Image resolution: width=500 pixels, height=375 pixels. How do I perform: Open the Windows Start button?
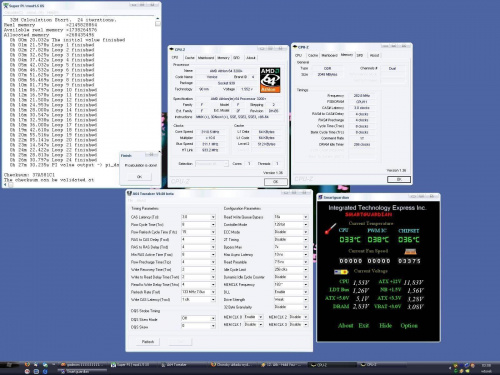pos(9,365)
